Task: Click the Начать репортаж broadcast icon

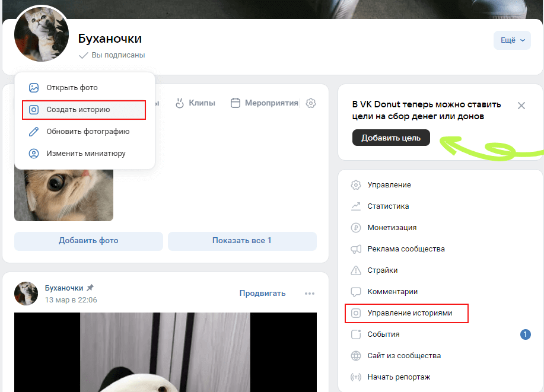Action: point(355,377)
